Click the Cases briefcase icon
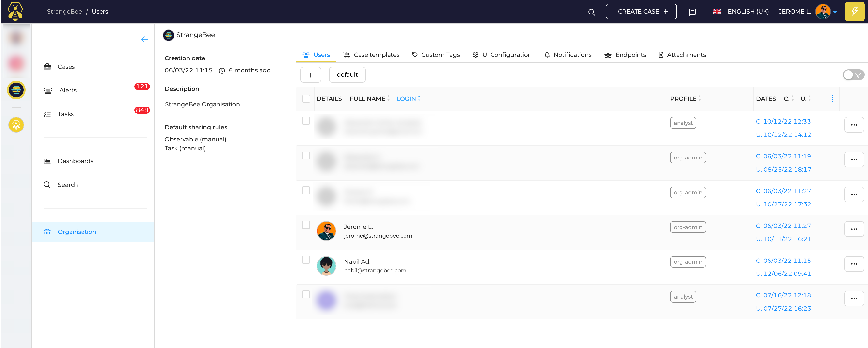Image resolution: width=868 pixels, height=348 pixels. click(47, 67)
